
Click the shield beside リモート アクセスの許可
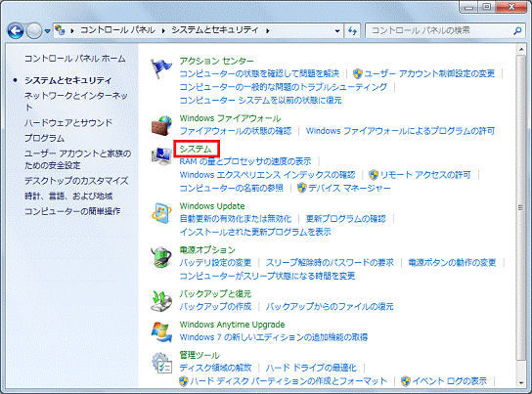point(374,175)
